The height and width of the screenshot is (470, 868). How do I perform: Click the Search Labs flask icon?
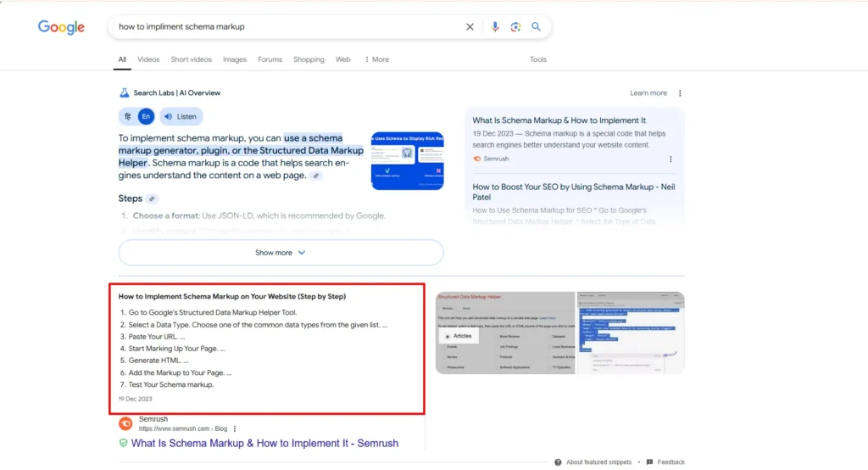pos(124,92)
